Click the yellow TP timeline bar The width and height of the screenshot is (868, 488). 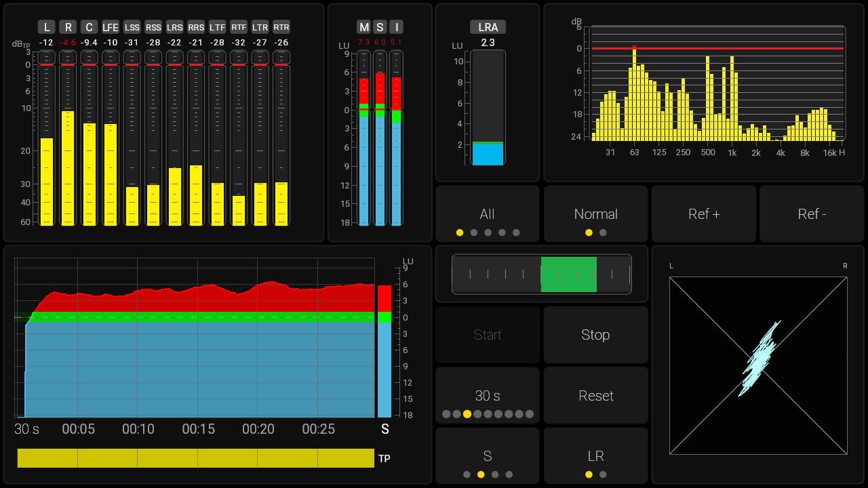(195, 458)
